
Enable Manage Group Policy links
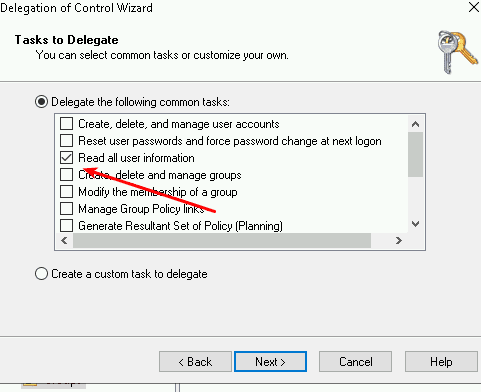[66, 209]
